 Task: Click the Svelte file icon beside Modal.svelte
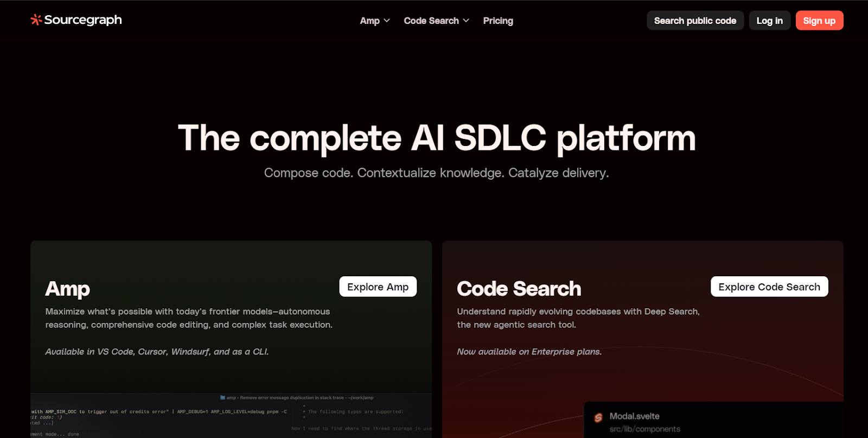click(x=598, y=417)
